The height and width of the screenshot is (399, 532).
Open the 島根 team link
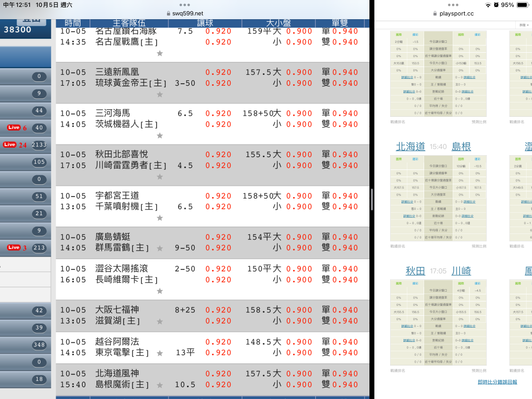(x=461, y=147)
